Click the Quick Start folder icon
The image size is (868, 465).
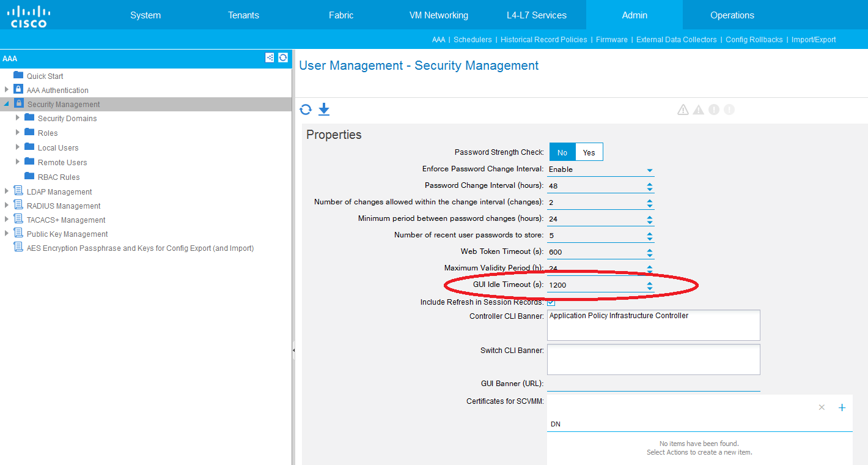tap(18, 75)
